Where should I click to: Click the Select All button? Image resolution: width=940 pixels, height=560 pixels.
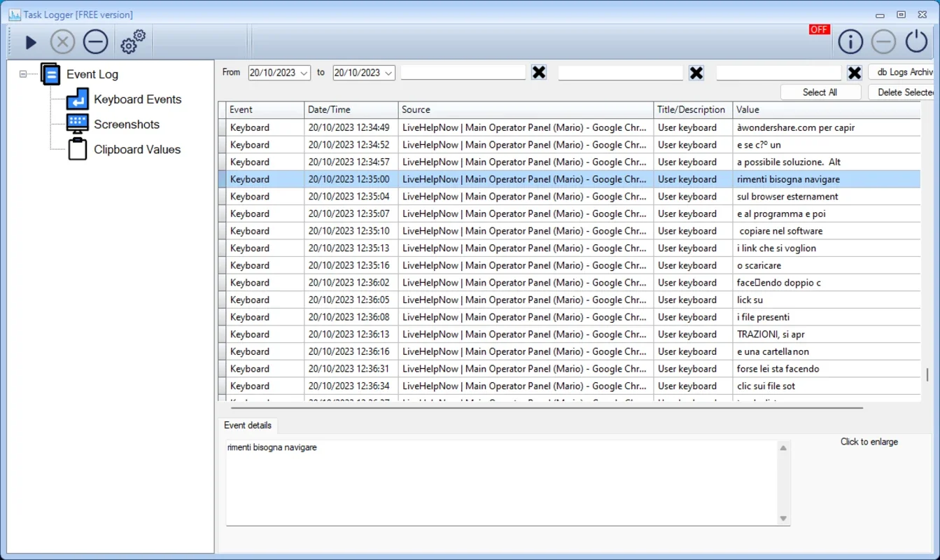820,92
